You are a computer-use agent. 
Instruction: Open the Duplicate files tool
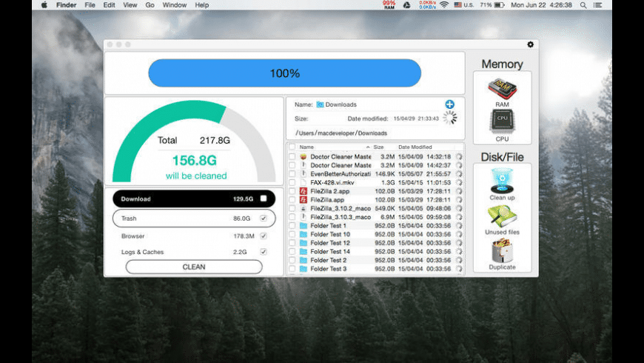click(x=502, y=251)
